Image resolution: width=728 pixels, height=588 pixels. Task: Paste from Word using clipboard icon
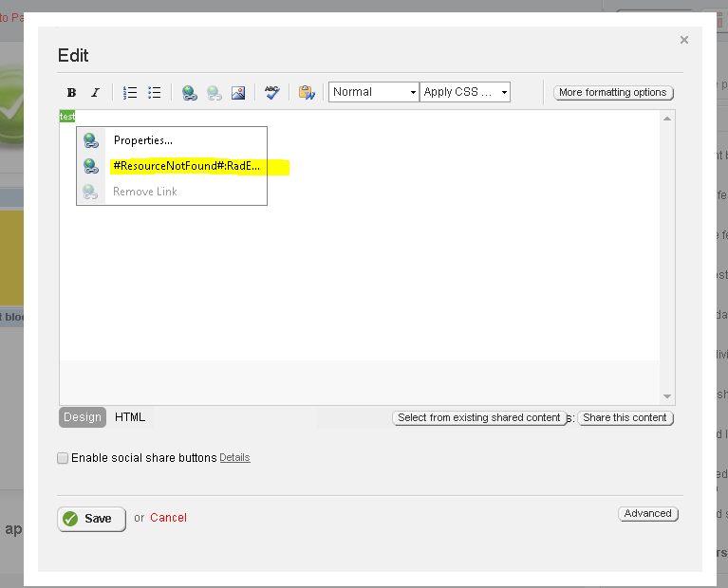tap(307, 92)
